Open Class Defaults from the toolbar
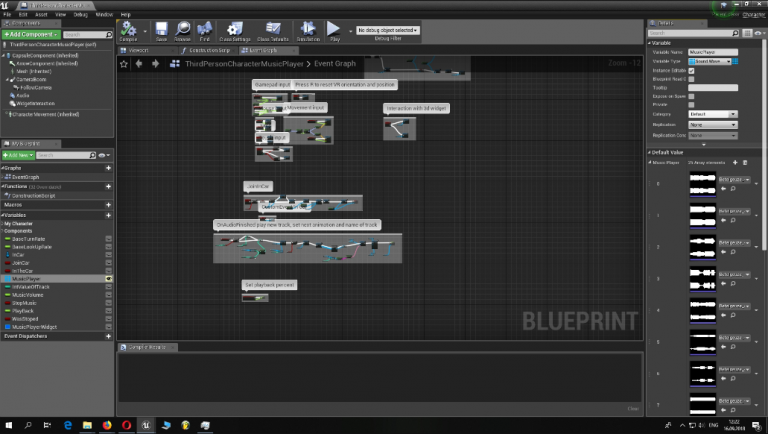This screenshot has height=434, width=768. (273, 30)
